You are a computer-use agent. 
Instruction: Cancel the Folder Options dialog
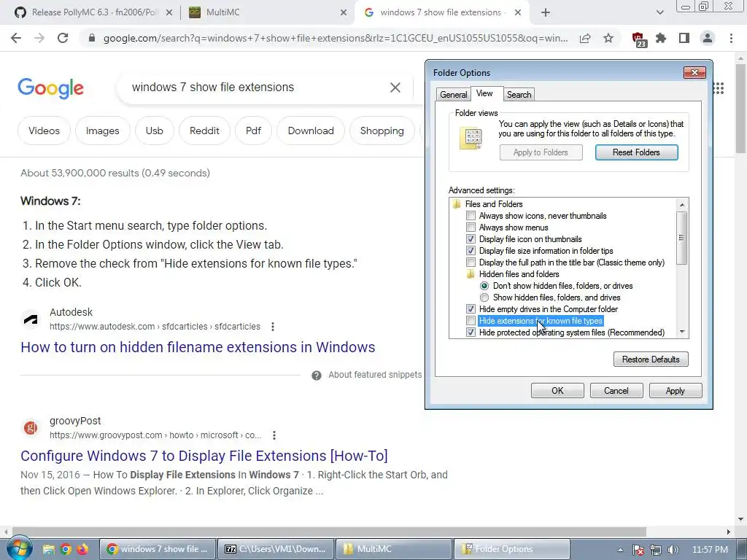point(616,391)
